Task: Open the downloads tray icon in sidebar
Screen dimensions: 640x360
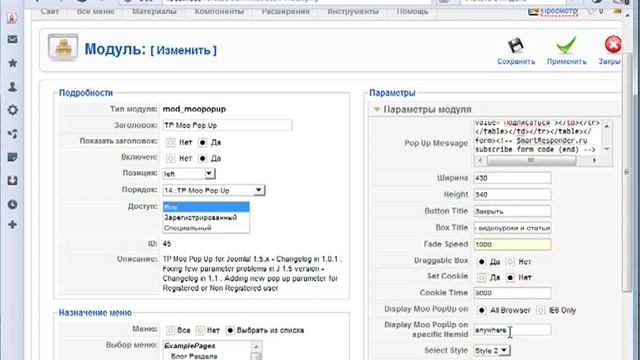Action: [x=13, y=180]
